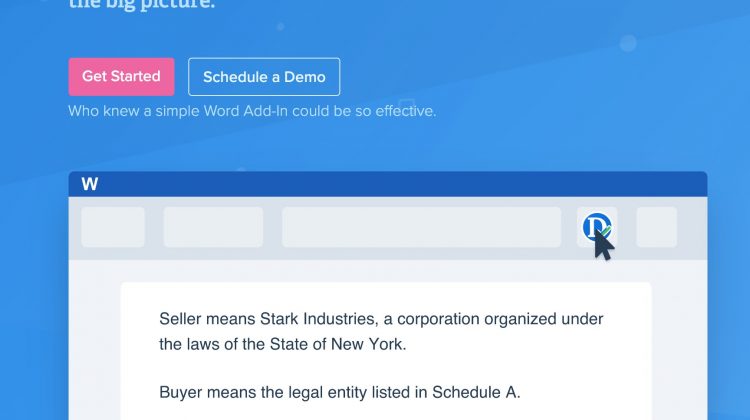Click the 'Who knew a simple Word Add-In' tagline
This screenshot has height=420, width=750.
pos(252,111)
